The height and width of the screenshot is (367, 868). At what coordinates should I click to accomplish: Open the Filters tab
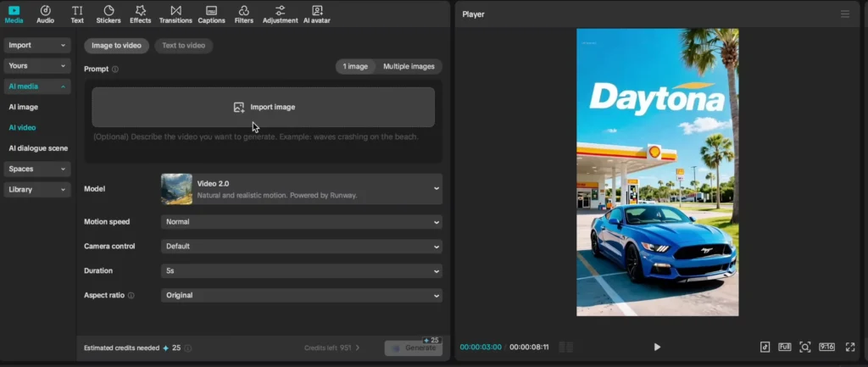pyautogui.click(x=243, y=14)
